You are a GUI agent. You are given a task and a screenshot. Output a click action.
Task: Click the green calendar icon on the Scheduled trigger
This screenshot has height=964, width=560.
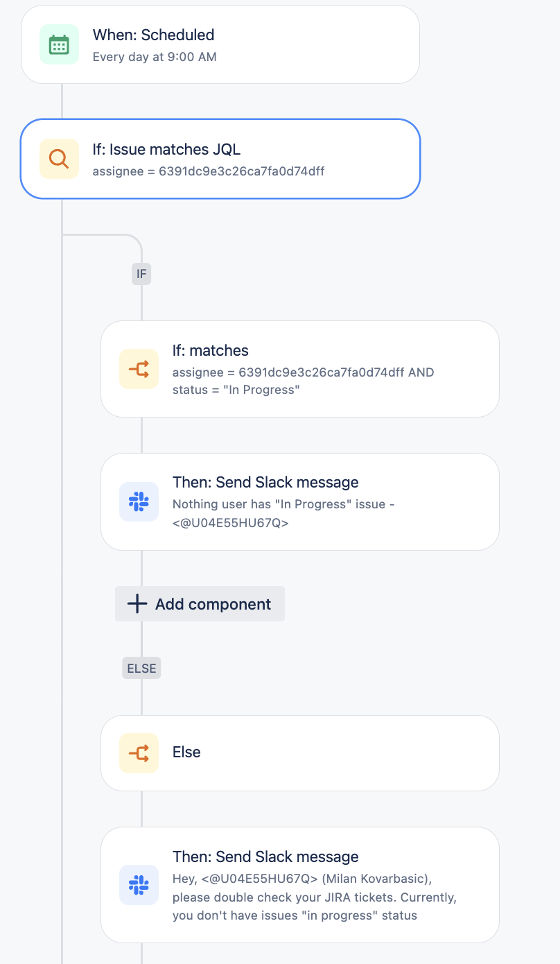click(59, 44)
